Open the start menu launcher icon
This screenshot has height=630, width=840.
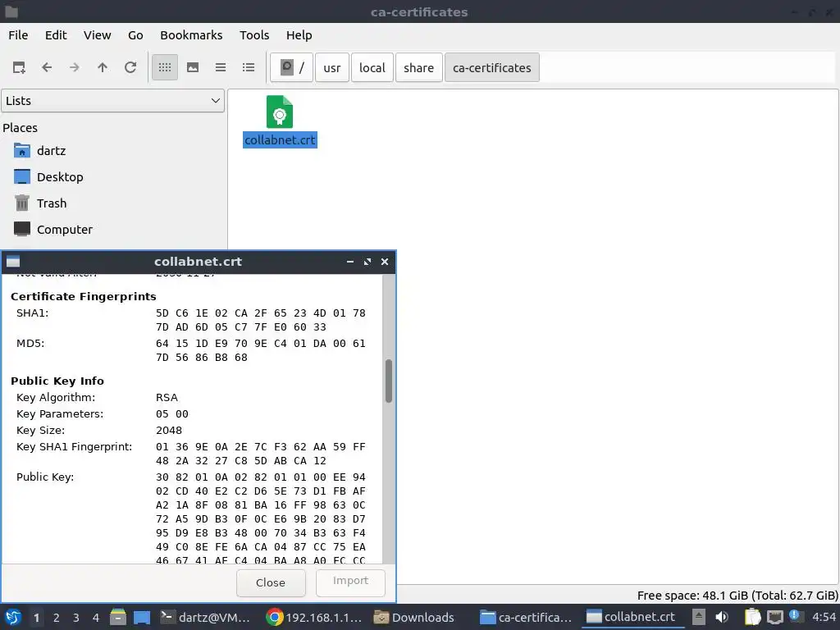13,617
